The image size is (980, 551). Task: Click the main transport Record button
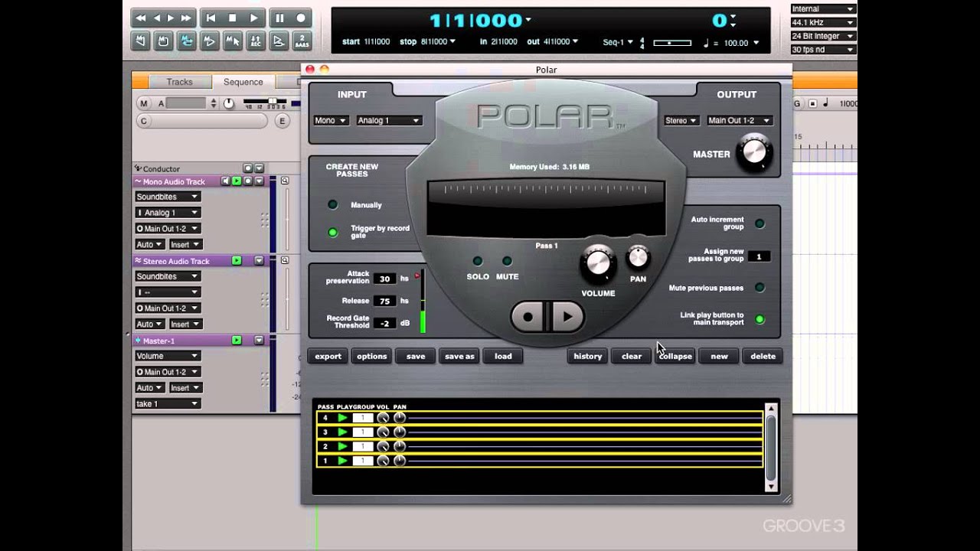point(302,18)
